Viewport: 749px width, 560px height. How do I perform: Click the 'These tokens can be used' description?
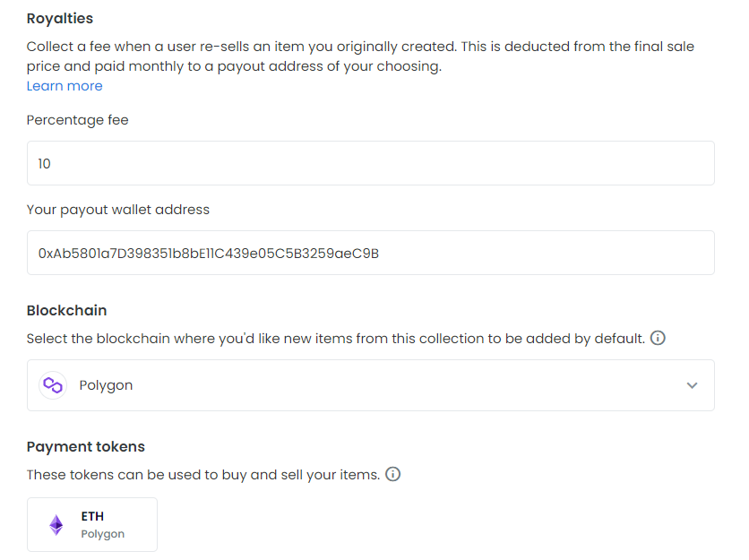pos(202,475)
